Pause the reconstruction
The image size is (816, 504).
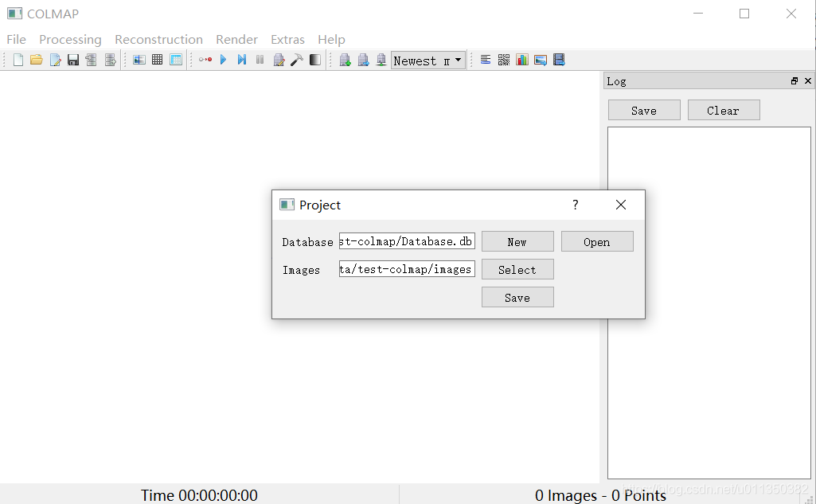click(x=260, y=59)
